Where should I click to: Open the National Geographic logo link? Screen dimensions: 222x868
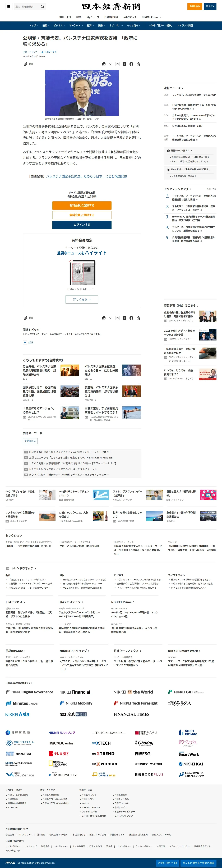coord(58,764)
